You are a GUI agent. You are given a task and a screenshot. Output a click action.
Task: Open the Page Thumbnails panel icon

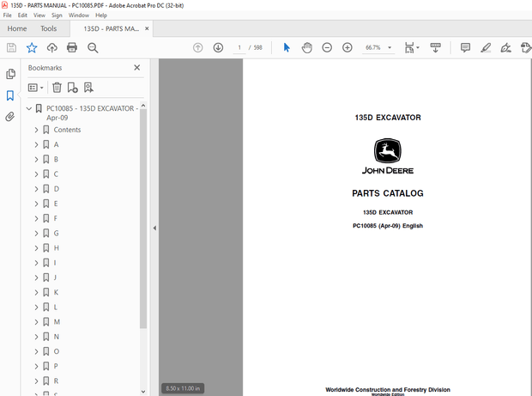coord(10,74)
